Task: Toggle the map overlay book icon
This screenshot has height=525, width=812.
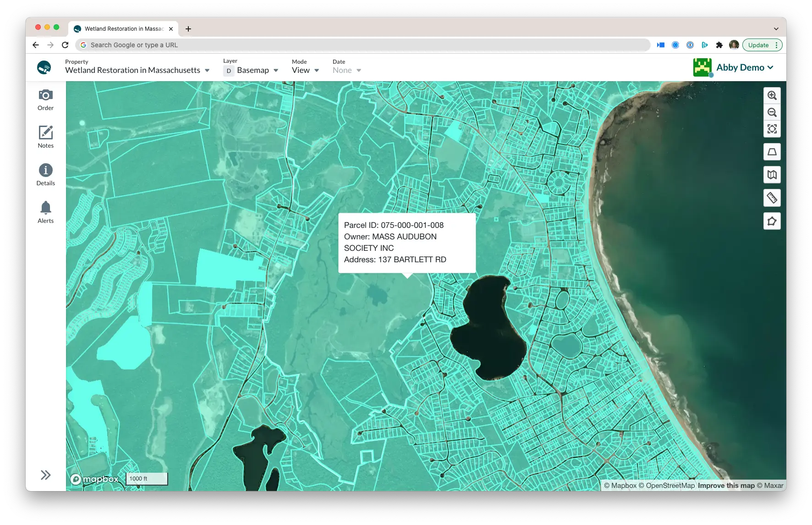Action: (772, 175)
